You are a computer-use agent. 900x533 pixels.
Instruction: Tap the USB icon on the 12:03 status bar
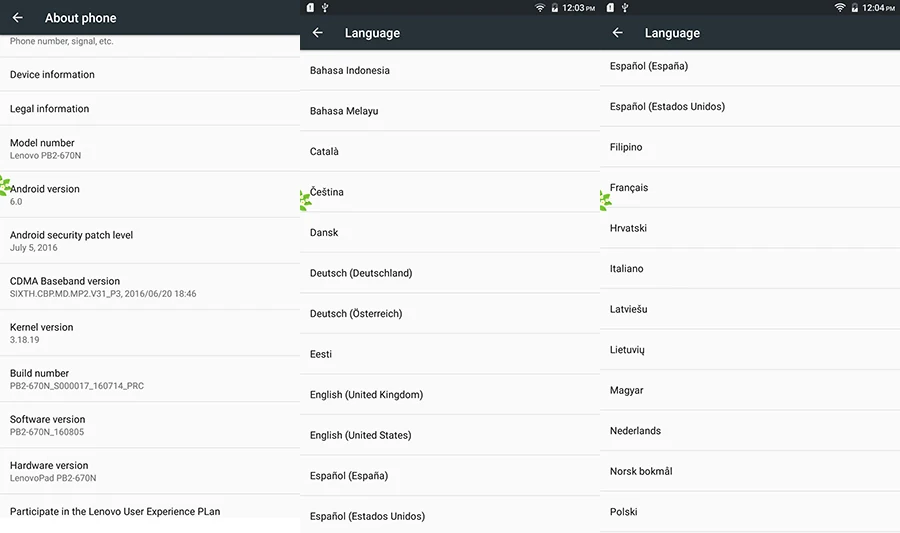pyautogui.click(x=325, y=7)
